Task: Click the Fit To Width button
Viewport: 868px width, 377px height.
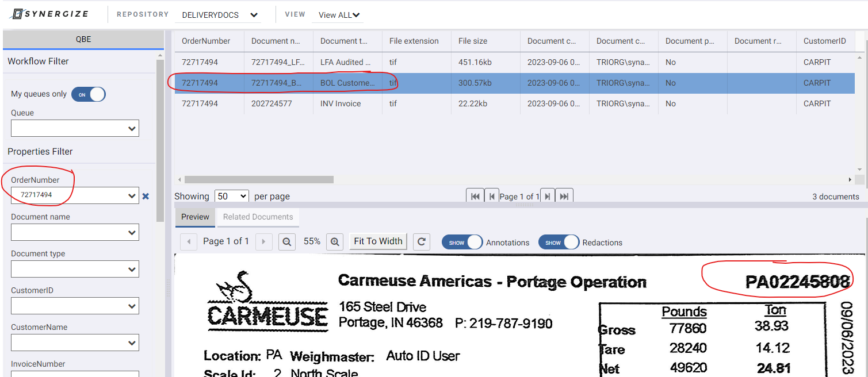Action: coord(378,241)
